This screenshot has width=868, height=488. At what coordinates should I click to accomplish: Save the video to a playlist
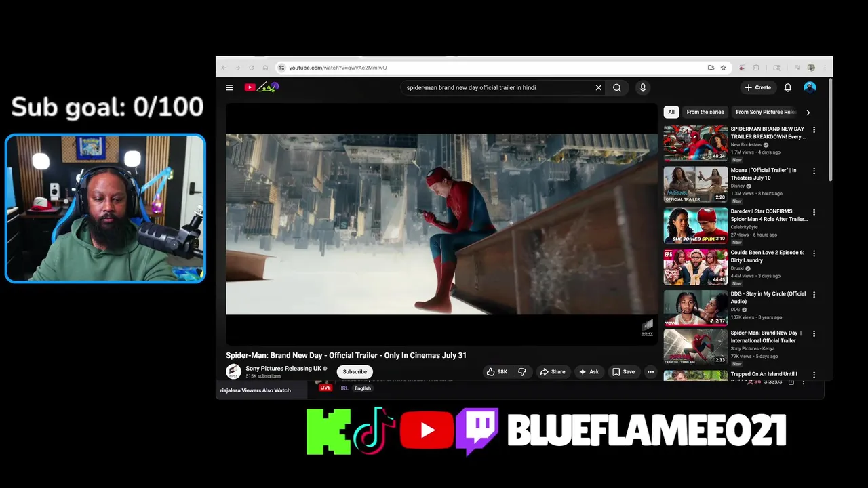click(623, 371)
